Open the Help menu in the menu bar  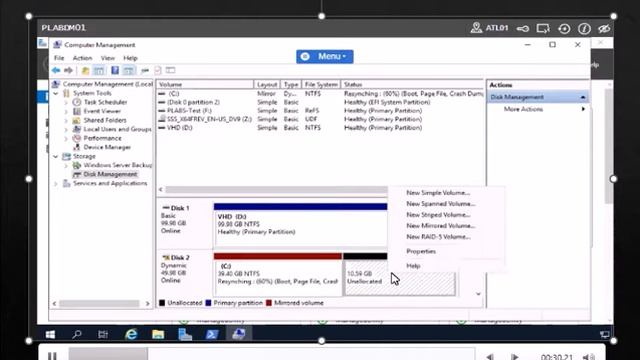pos(130,58)
